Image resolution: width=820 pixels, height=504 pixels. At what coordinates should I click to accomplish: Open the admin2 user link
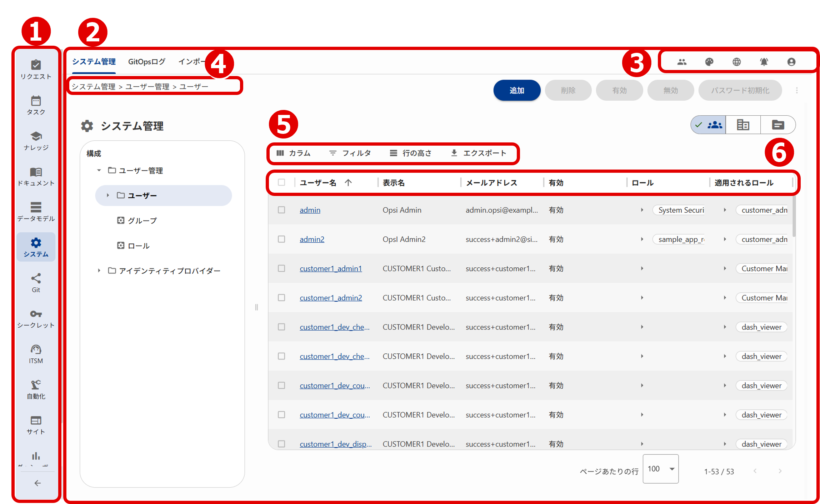pyautogui.click(x=312, y=239)
